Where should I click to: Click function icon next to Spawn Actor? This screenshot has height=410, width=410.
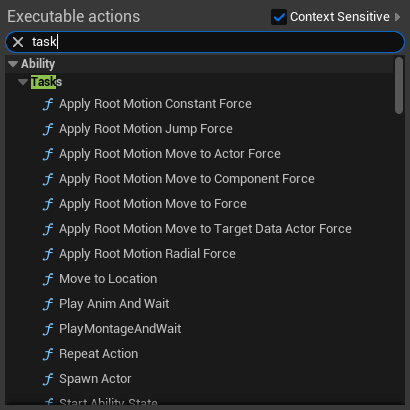48,379
